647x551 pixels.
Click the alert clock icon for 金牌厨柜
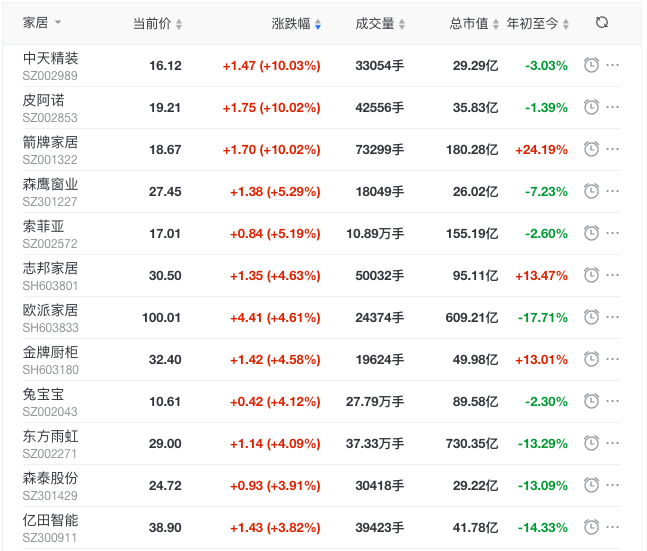[x=591, y=359]
